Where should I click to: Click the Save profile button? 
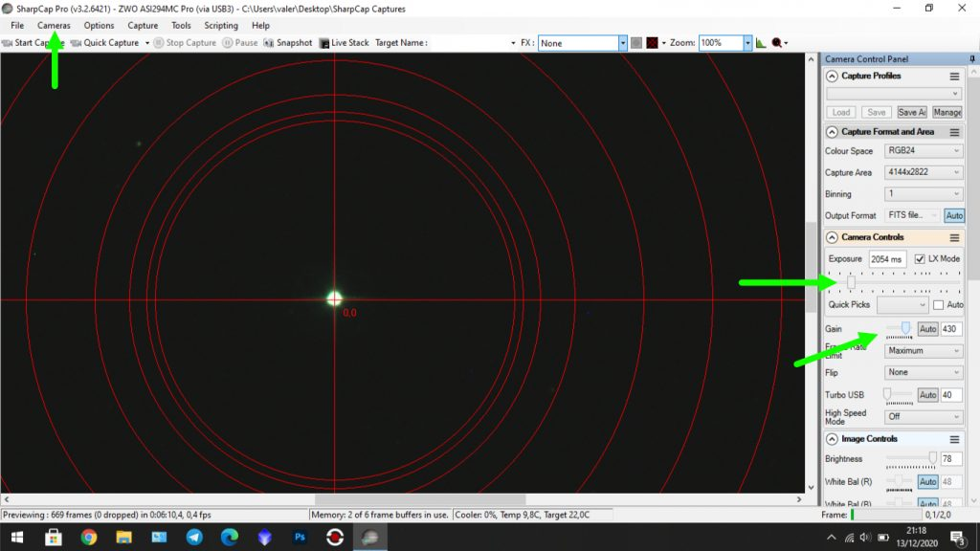tap(877, 113)
